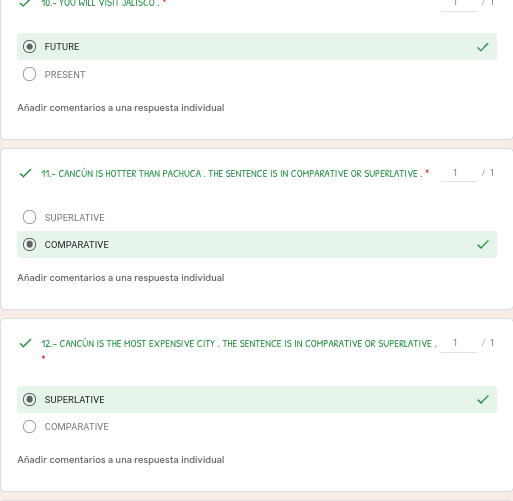Select FUTURE radio option in question 10
Viewport: 513px width, 501px height.
(x=29, y=46)
